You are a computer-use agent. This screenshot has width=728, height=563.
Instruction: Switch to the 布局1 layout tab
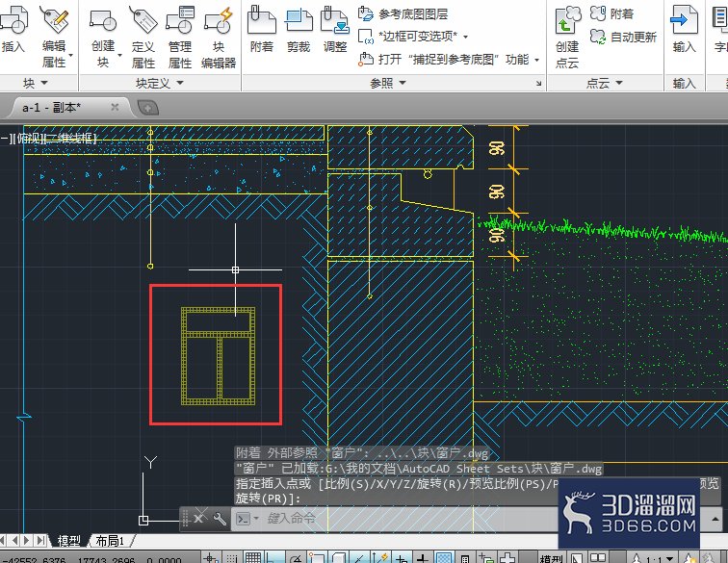pyautogui.click(x=110, y=541)
